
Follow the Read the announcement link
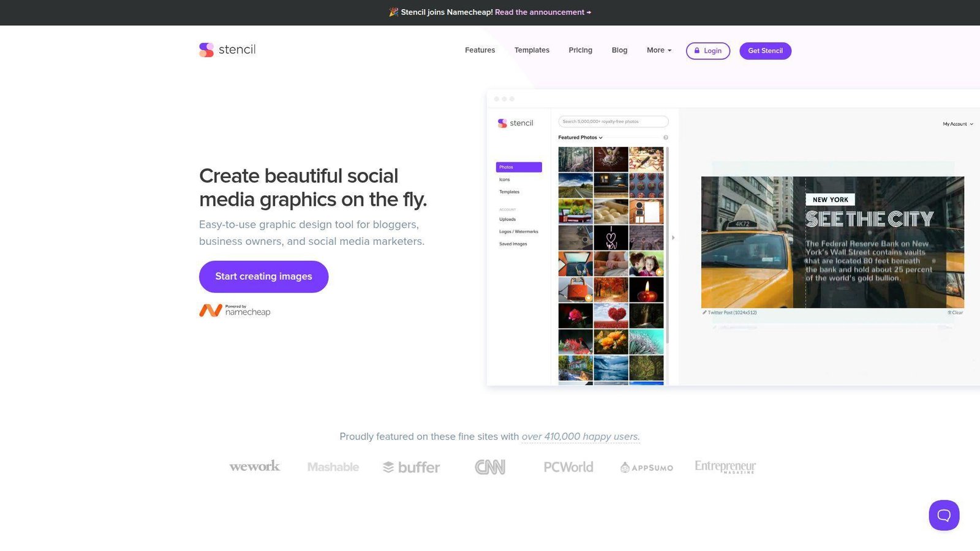click(543, 12)
